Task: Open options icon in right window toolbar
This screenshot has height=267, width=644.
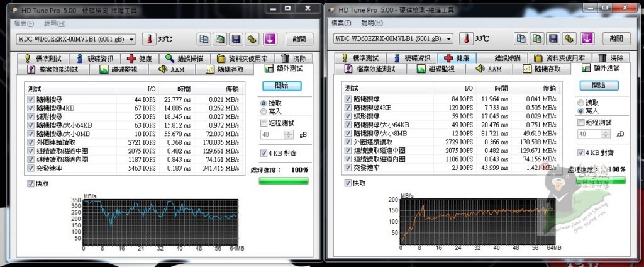Action: click(x=569, y=39)
